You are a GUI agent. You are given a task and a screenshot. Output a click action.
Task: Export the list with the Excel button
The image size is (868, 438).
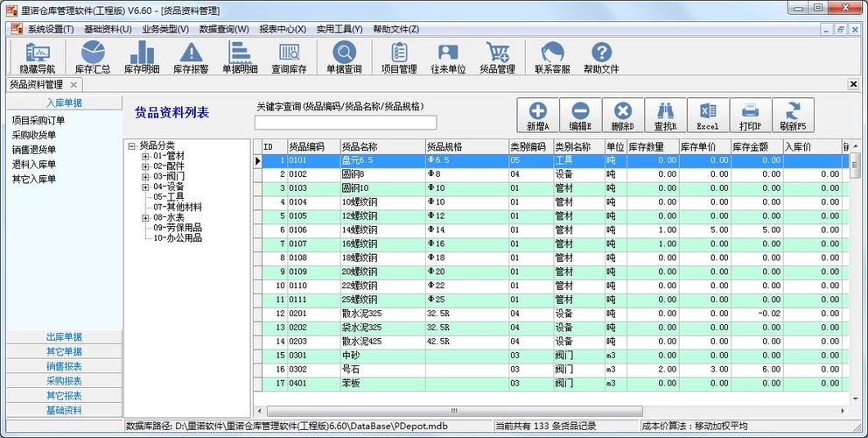708,115
